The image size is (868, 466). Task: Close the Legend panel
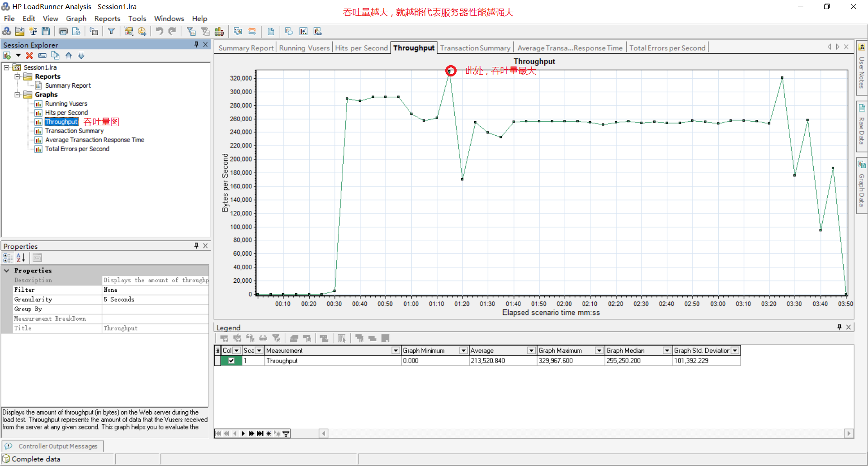(848, 327)
